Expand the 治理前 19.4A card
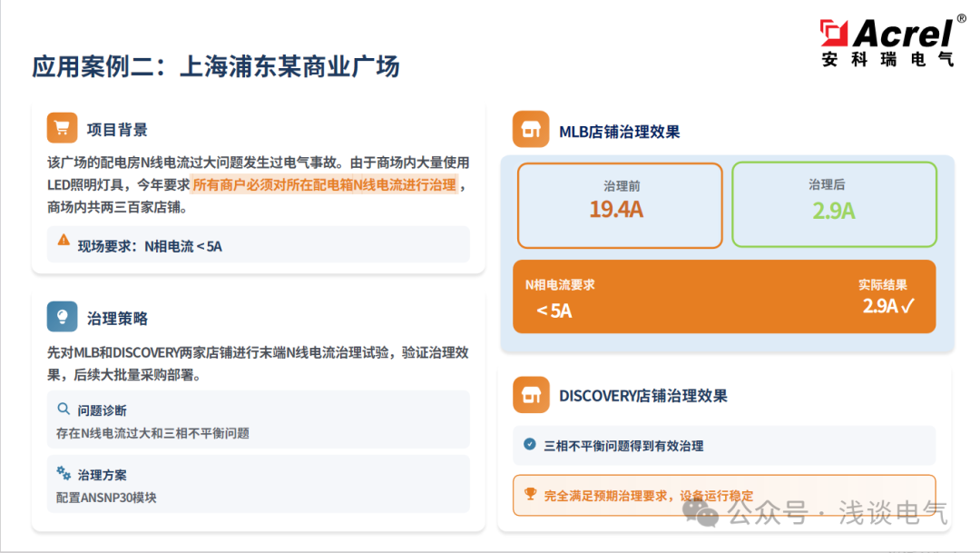This screenshot has width=980, height=553. pos(620,204)
